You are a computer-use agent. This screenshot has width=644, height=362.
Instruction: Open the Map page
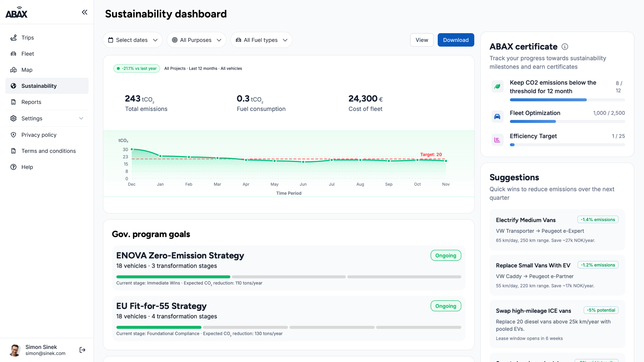pos(27,70)
